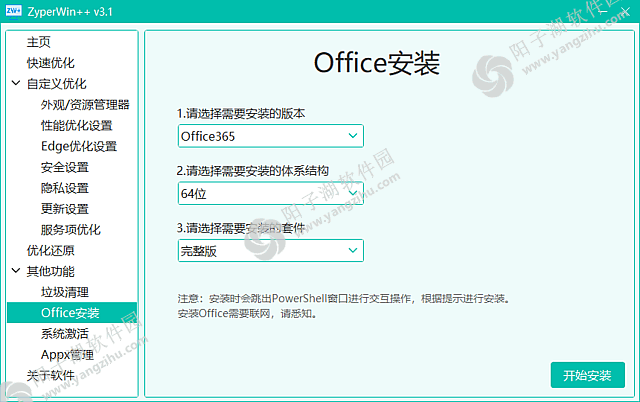Click label 2.请选择需要安装的体系结构

253,170
